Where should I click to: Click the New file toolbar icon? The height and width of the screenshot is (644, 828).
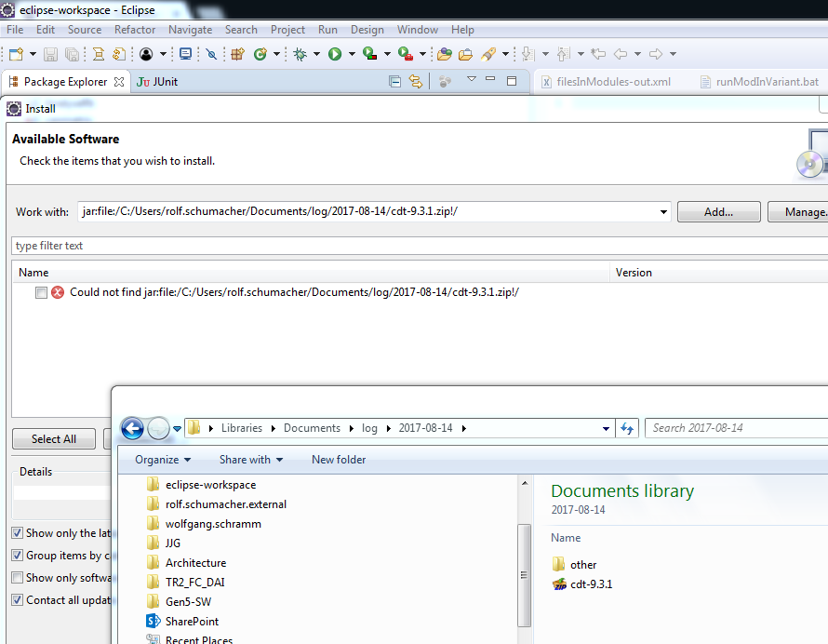[x=16, y=54]
